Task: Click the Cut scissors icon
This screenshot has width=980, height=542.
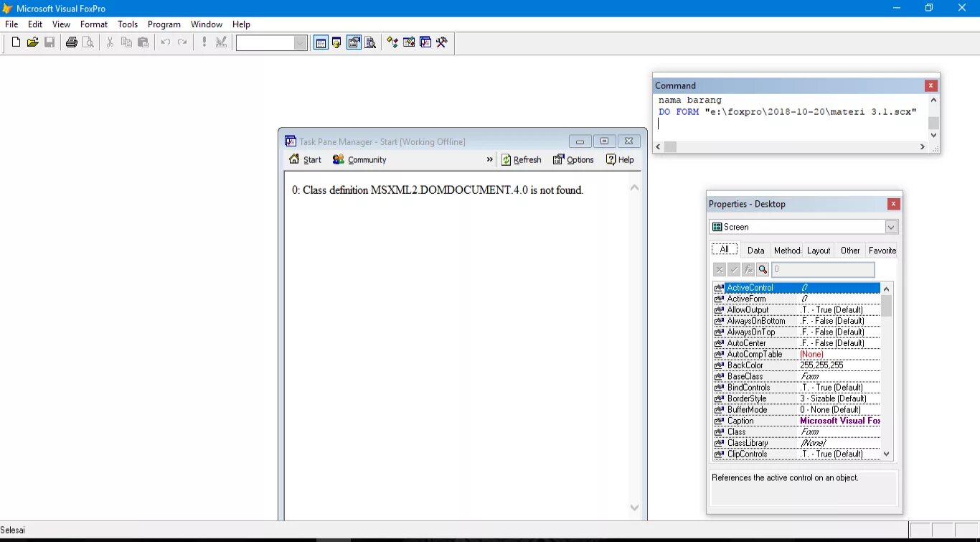Action: [x=110, y=42]
